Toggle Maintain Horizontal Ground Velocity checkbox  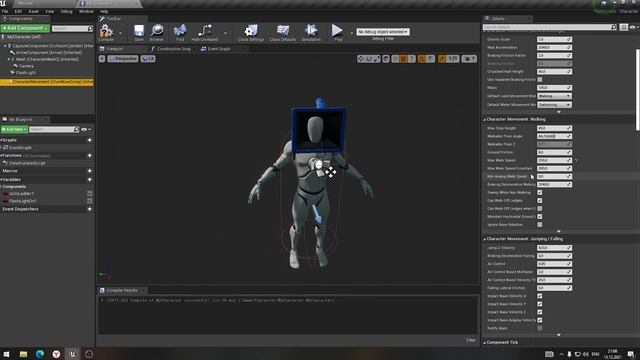point(540,216)
